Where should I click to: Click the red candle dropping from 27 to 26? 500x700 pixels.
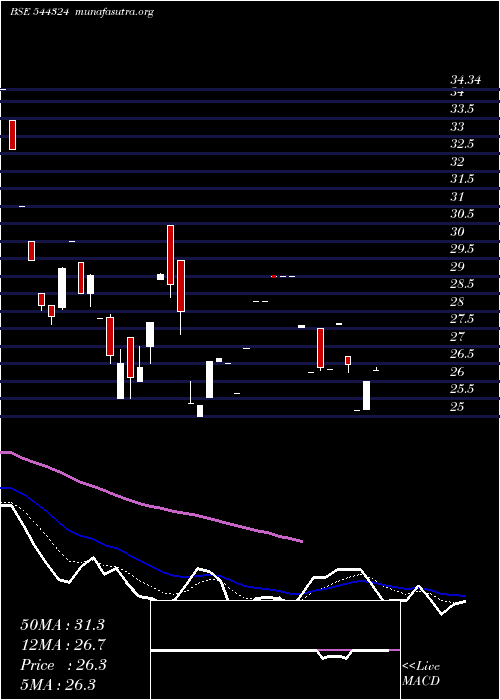click(321, 348)
